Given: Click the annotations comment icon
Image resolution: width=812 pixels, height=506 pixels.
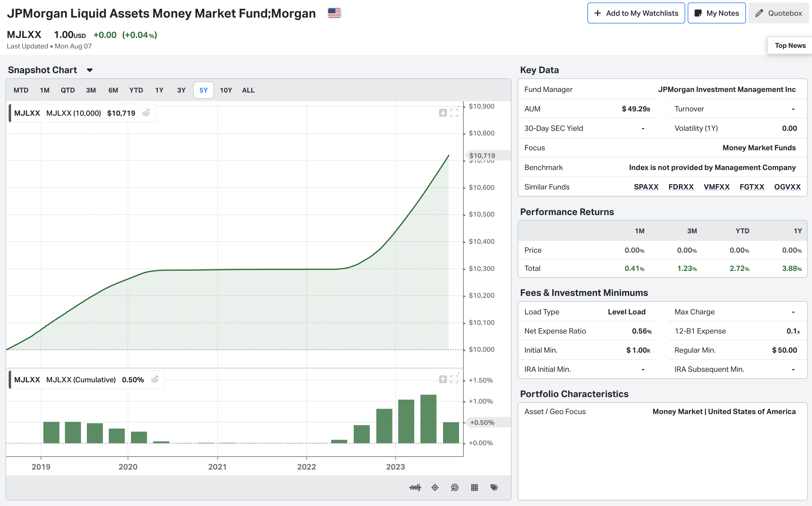Looking at the screenshot, I should click(454, 487).
